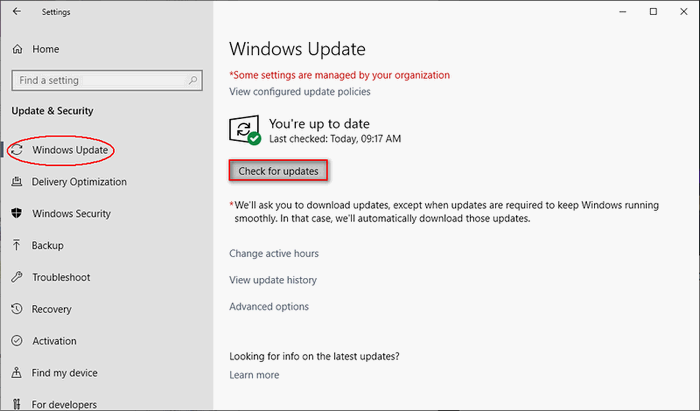Click the back arrow in Settings
The width and height of the screenshot is (700, 411).
(17, 12)
